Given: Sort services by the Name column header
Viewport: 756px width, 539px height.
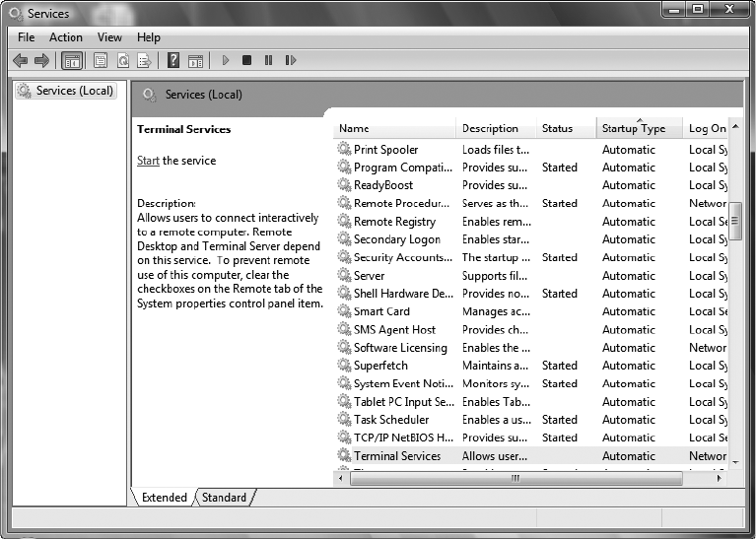Looking at the screenshot, I should [x=354, y=129].
